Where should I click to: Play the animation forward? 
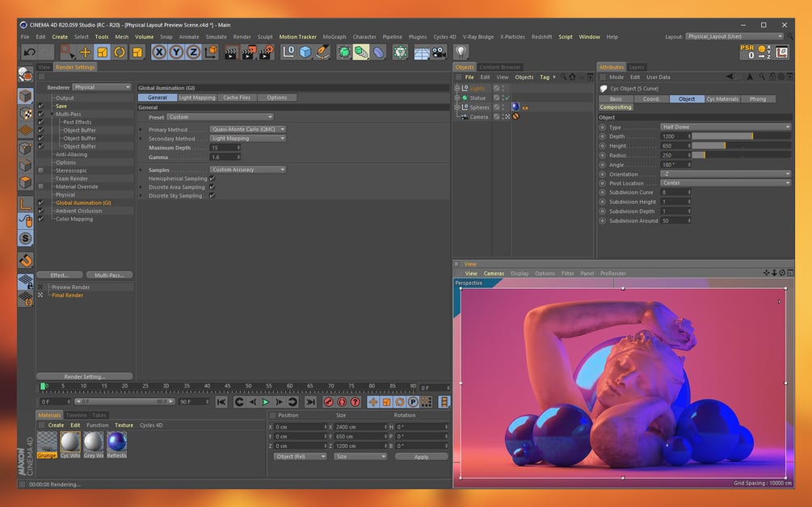(265, 401)
